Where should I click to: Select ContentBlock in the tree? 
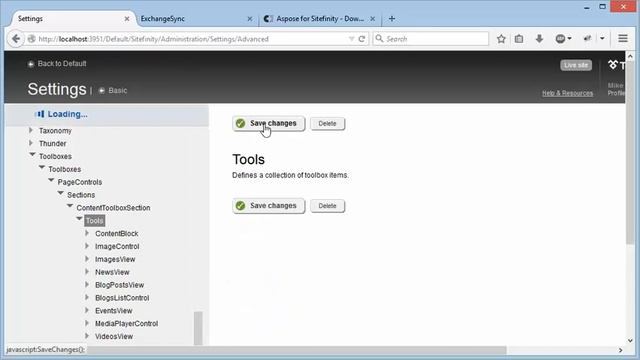(x=117, y=233)
